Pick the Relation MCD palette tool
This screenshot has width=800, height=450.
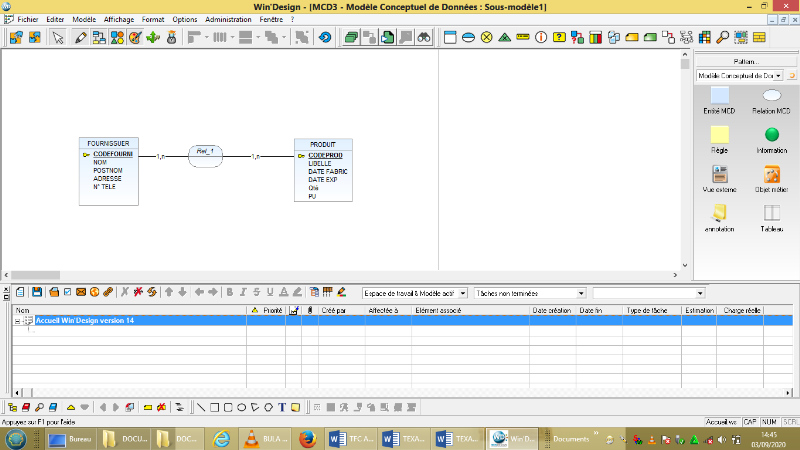click(771, 95)
